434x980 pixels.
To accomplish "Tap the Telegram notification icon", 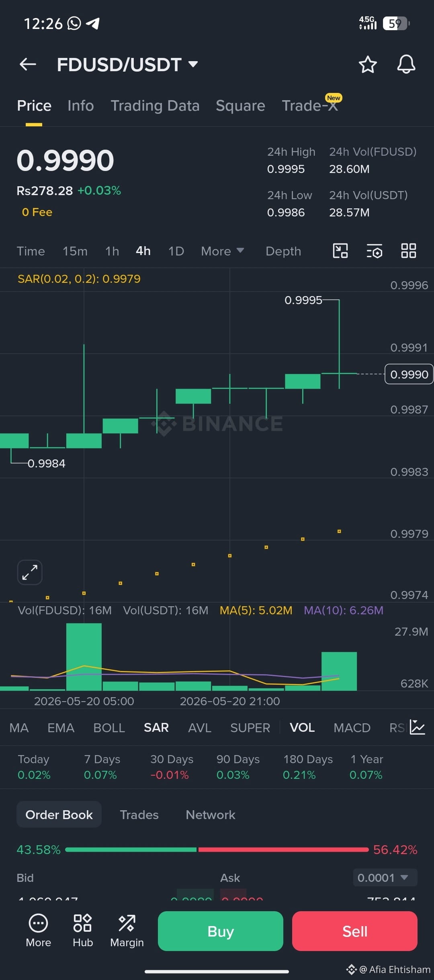I will 93,23.
